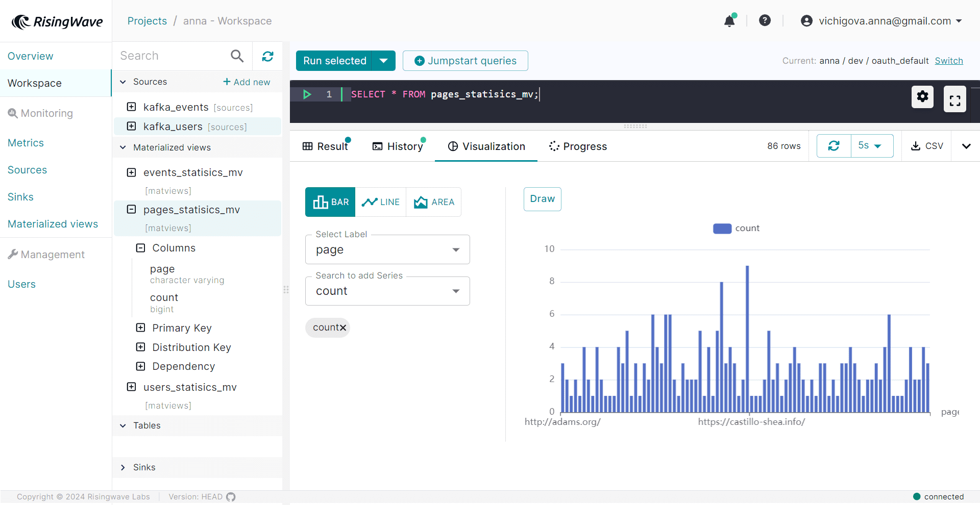Open the account email dropdown
The image size is (980, 505).
click(959, 21)
